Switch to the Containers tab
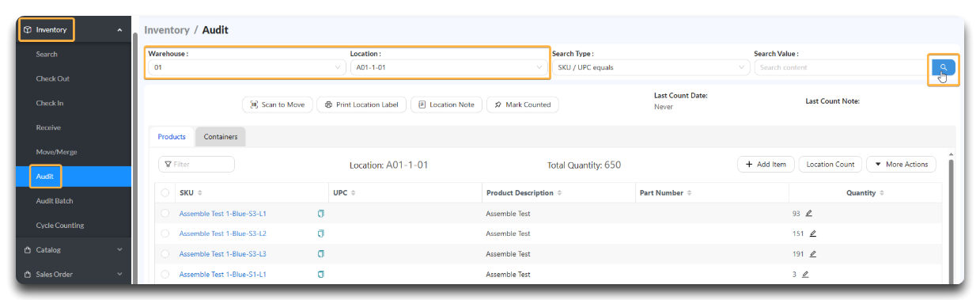Viewport: 980px width, 300px height. (221, 137)
